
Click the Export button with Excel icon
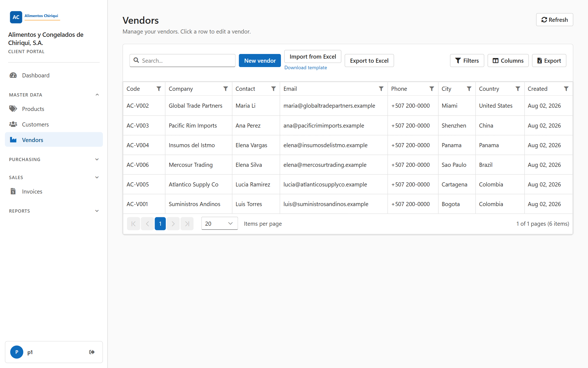(x=549, y=61)
